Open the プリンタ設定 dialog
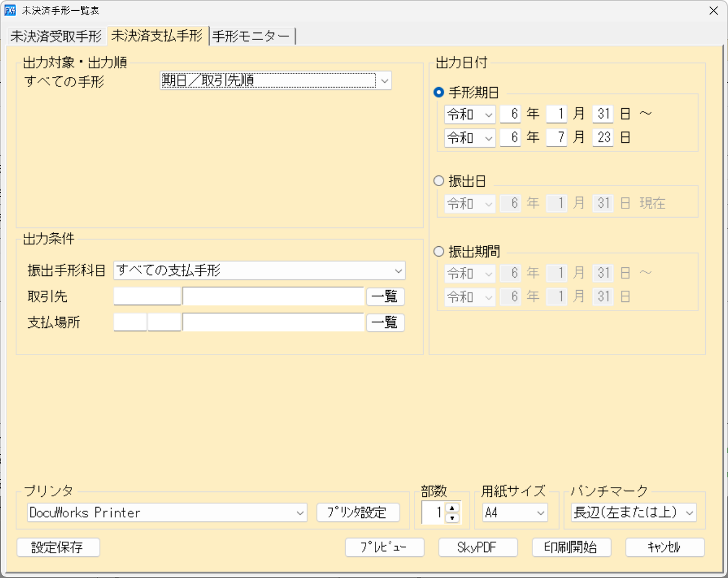This screenshot has width=728, height=578. [359, 512]
